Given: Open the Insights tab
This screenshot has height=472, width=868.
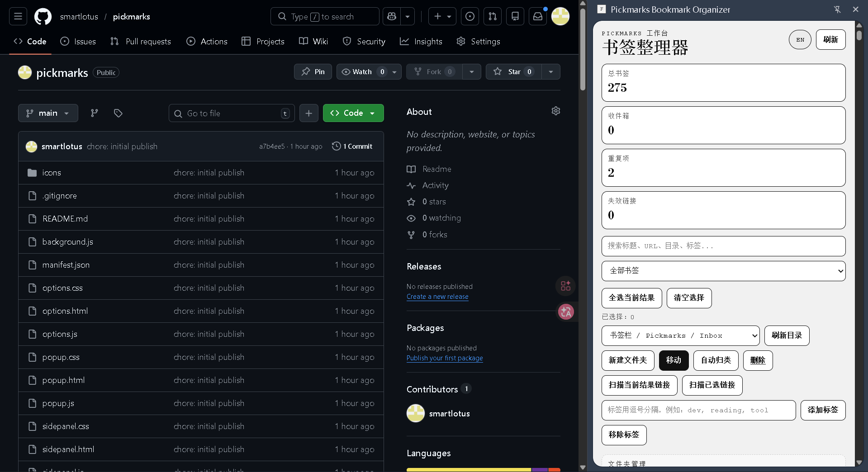Looking at the screenshot, I should [x=421, y=42].
